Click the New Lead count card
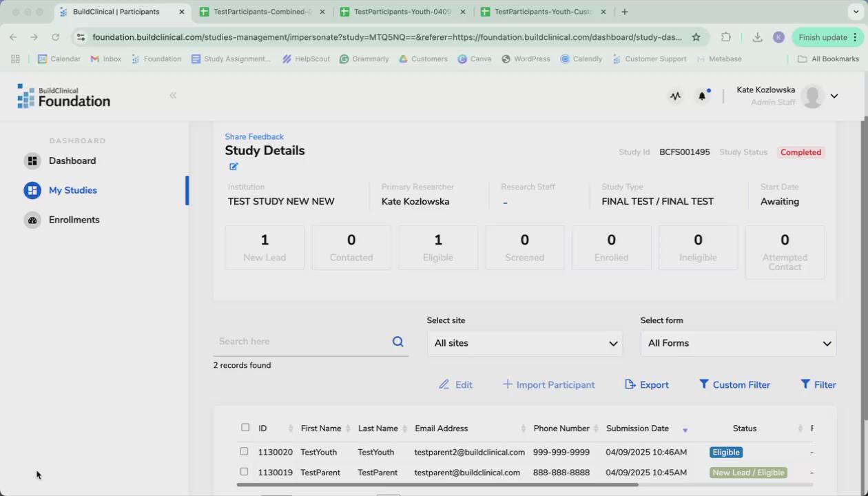 pyautogui.click(x=265, y=247)
